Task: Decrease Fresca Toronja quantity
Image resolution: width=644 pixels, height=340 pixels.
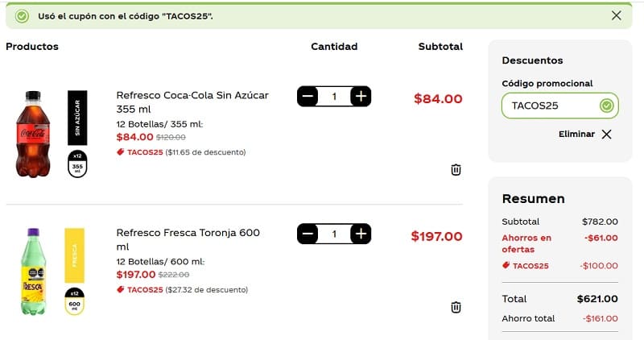Action: pyautogui.click(x=308, y=234)
